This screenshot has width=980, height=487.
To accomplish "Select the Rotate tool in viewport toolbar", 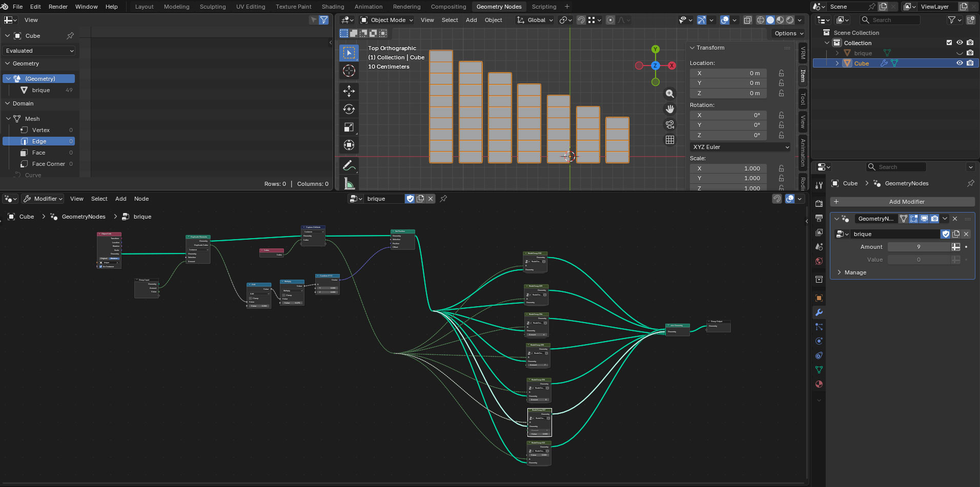I will tap(349, 109).
